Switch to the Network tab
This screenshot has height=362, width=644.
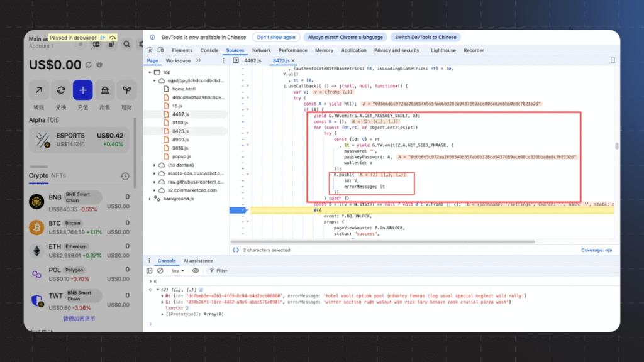(262, 50)
